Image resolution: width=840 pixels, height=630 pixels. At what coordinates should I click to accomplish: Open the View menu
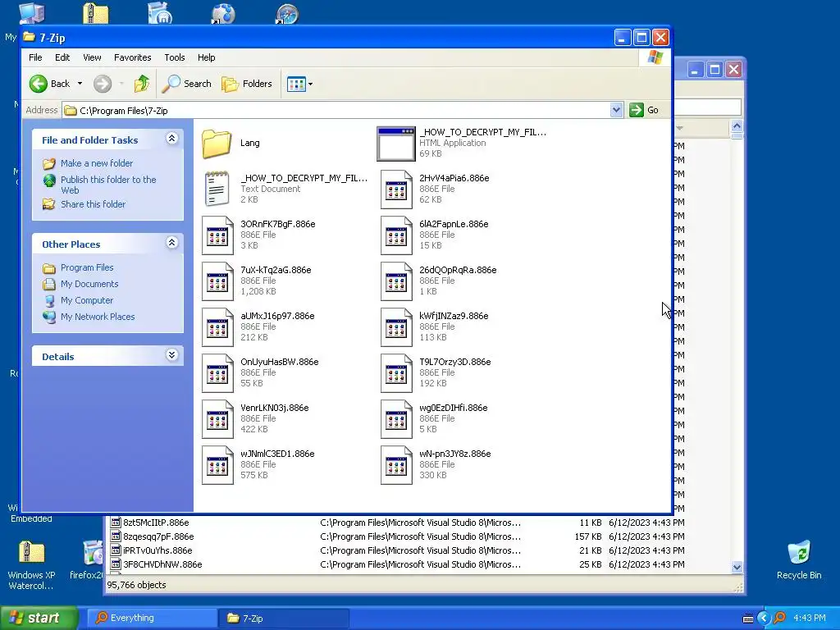[x=92, y=57]
